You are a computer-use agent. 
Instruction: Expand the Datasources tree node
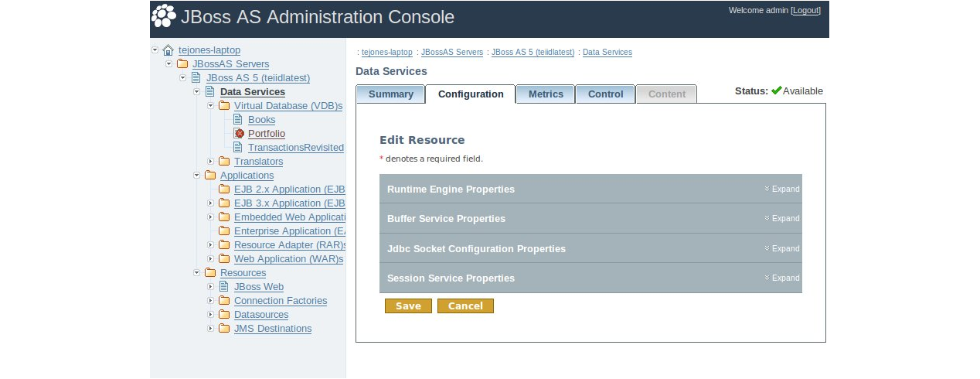(x=210, y=315)
